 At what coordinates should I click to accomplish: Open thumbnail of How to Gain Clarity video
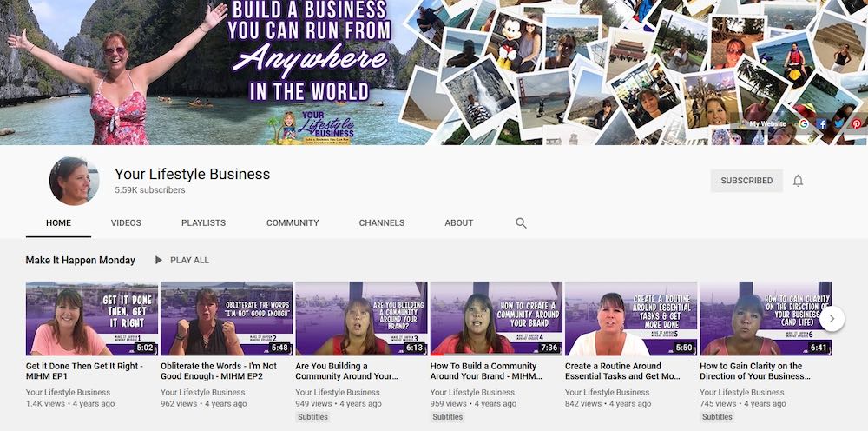click(x=766, y=319)
